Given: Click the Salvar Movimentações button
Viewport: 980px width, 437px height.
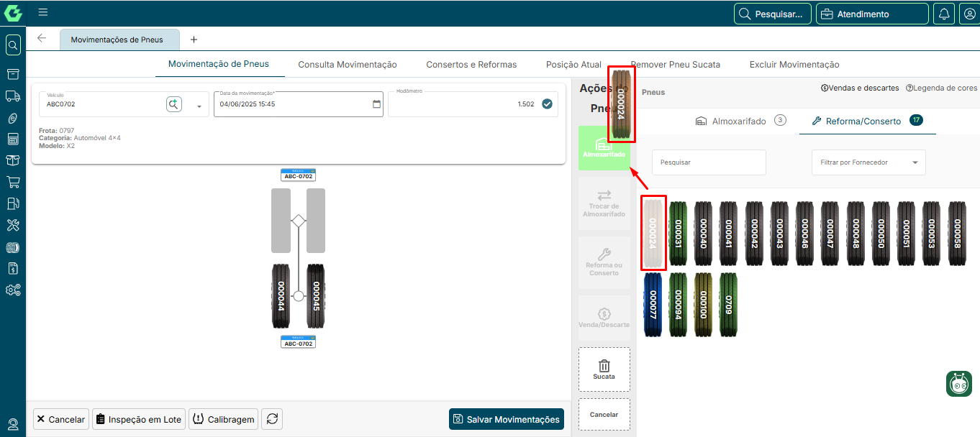Looking at the screenshot, I should click(x=506, y=419).
